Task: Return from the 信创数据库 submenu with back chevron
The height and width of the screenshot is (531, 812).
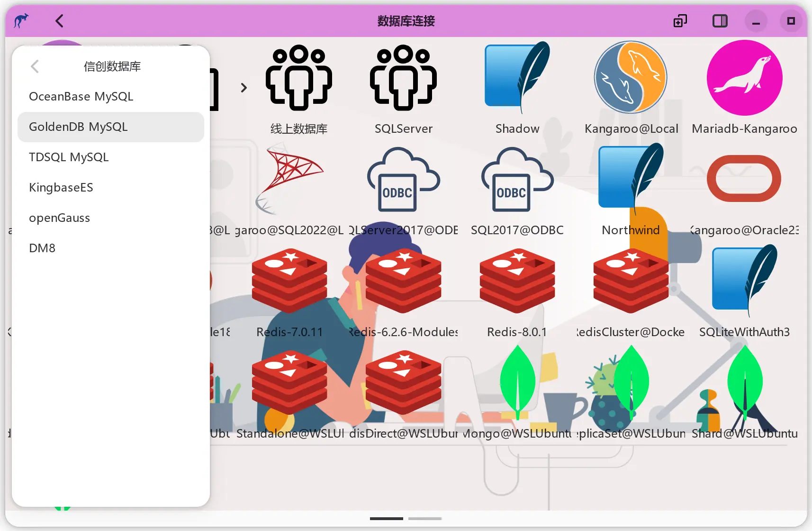Action: (x=35, y=66)
